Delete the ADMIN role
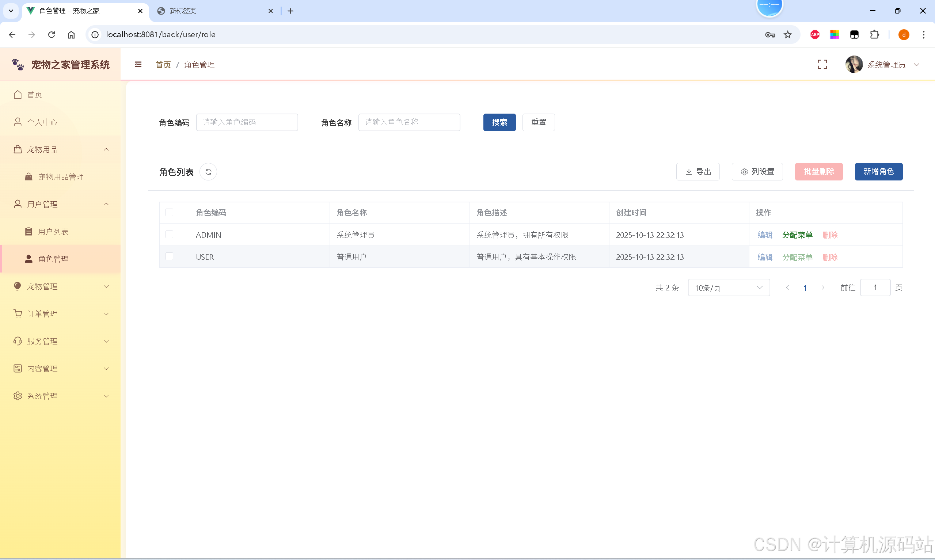The height and width of the screenshot is (560, 935). 830,235
